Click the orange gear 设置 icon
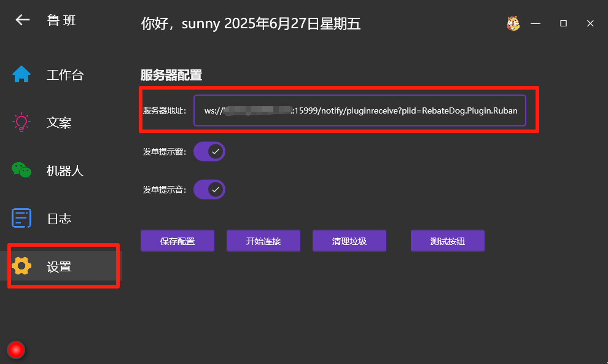This screenshot has width=608, height=364. pyautogui.click(x=21, y=266)
